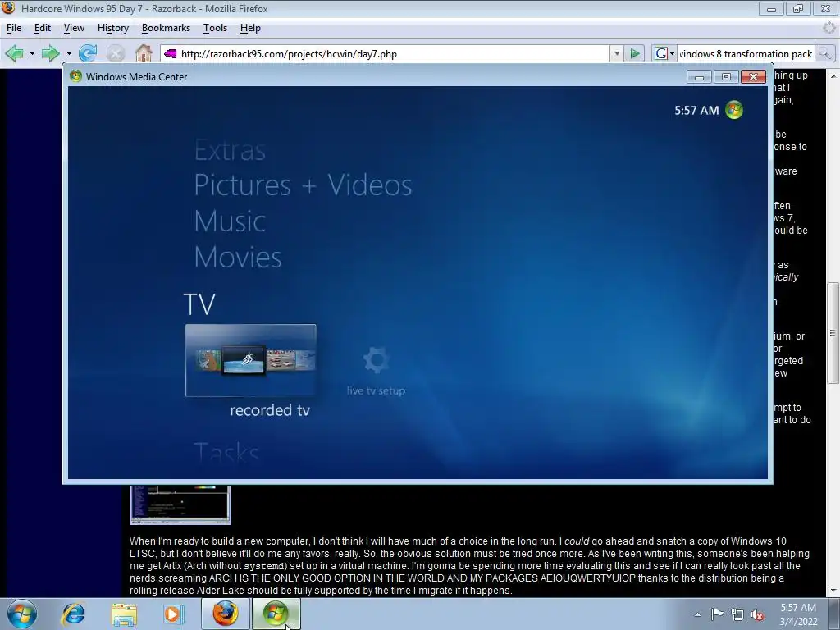Viewport: 840px width, 630px height.
Task: Click the green Media Center logo button
Action: click(734, 110)
